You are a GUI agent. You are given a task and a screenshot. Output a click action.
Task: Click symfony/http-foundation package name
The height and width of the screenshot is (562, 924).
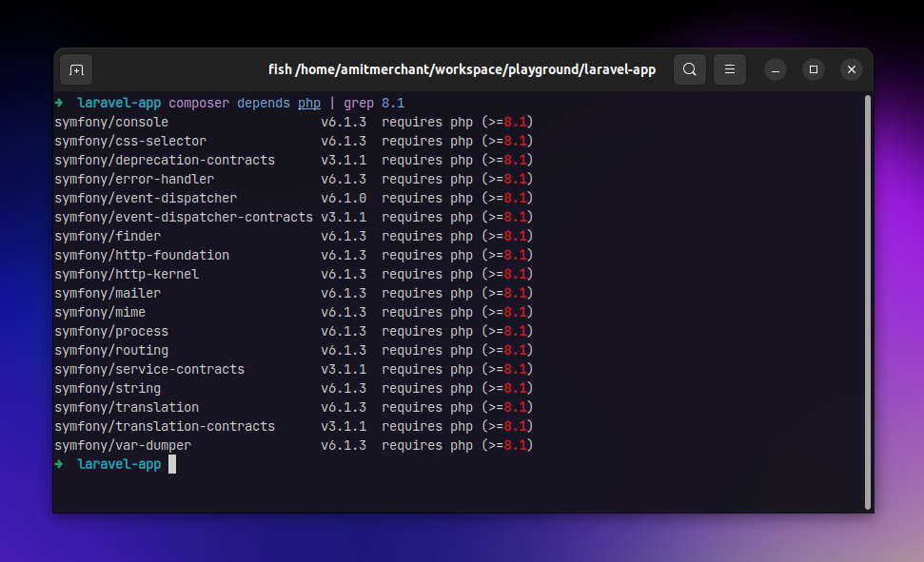142,255
